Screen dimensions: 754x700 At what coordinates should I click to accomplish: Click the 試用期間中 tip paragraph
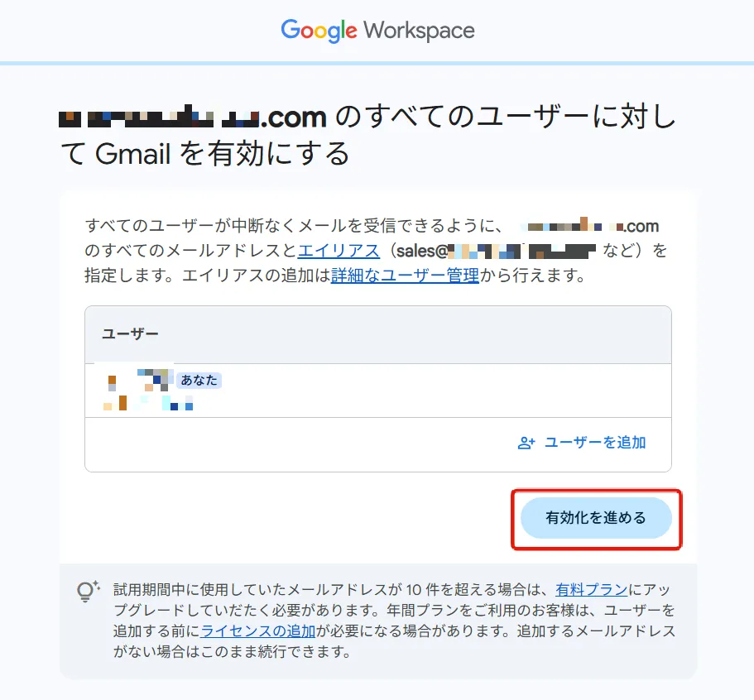coord(394,621)
